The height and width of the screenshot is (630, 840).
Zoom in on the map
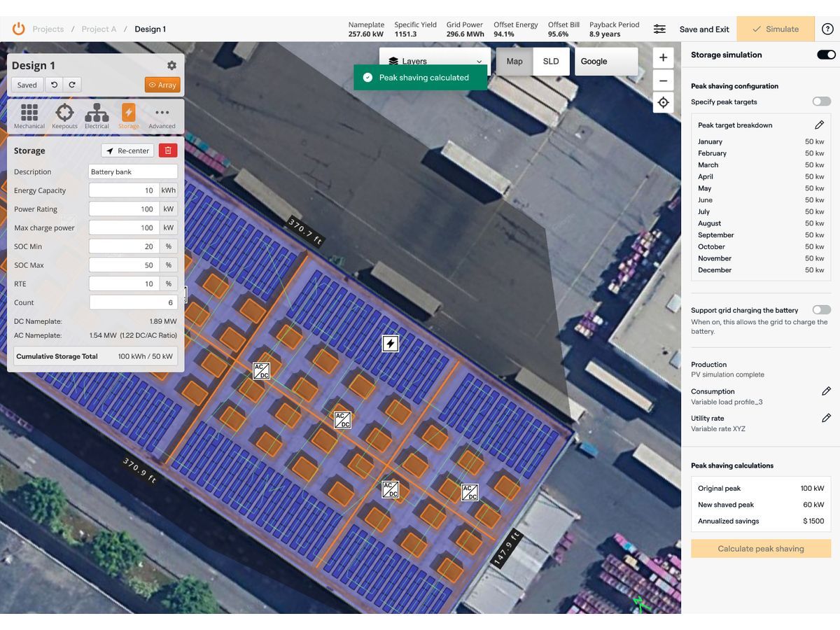coord(663,57)
